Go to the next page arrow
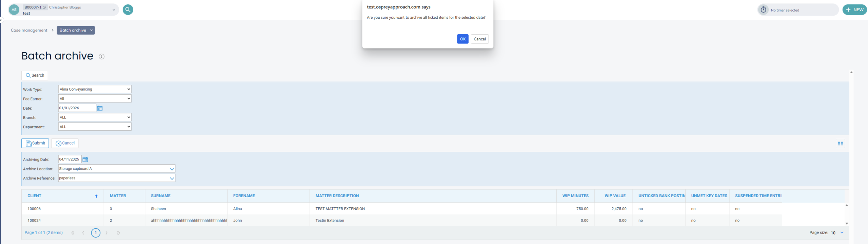Image resolution: width=868 pixels, height=244 pixels. 106,233
